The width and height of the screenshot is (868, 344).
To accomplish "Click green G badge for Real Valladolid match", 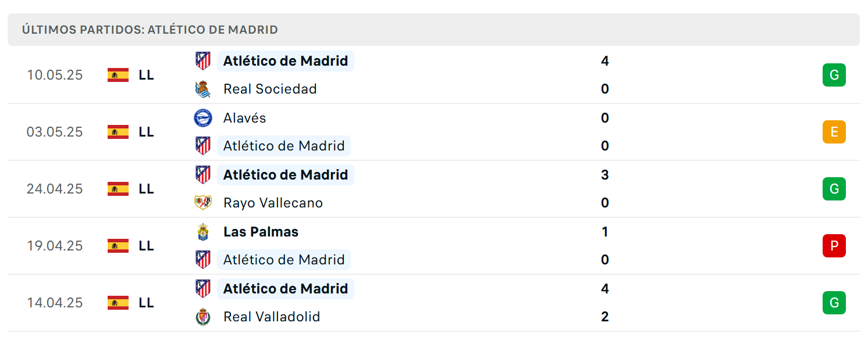I will point(834,303).
